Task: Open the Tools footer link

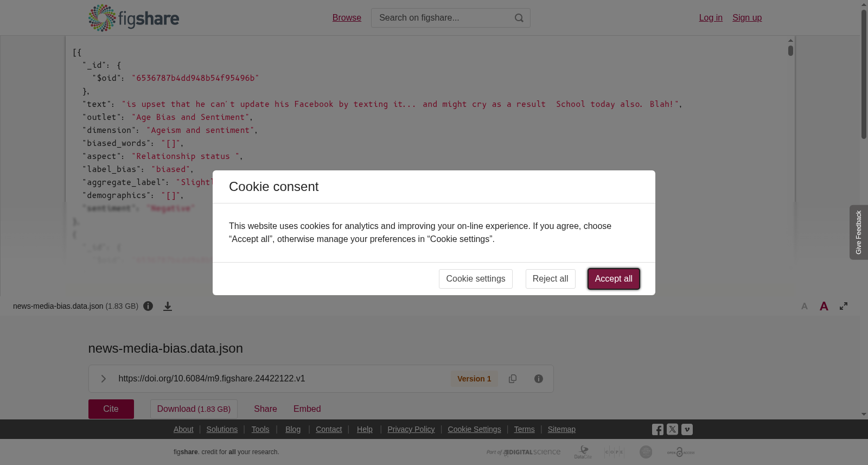Action: click(260, 429)
